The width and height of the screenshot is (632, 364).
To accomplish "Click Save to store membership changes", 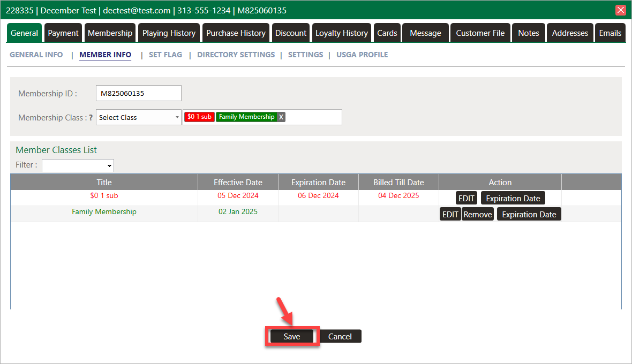I will tap(292, 337).
